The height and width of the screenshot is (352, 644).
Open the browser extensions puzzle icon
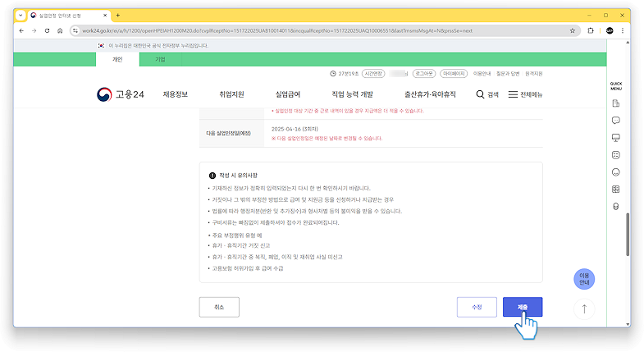[x=591, y=31]
